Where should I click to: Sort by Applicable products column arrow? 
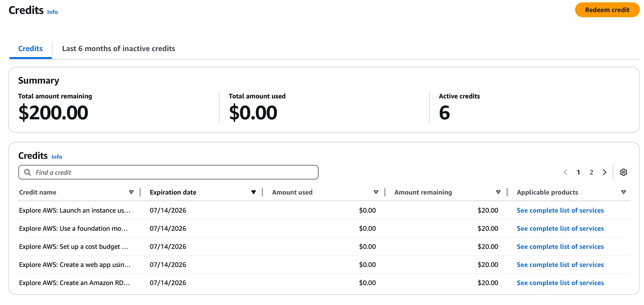623,192
